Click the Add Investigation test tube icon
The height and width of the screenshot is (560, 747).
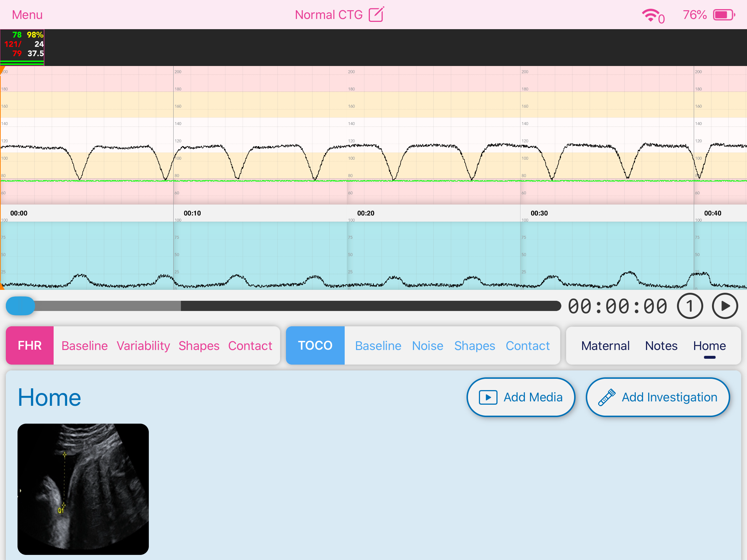607,397
